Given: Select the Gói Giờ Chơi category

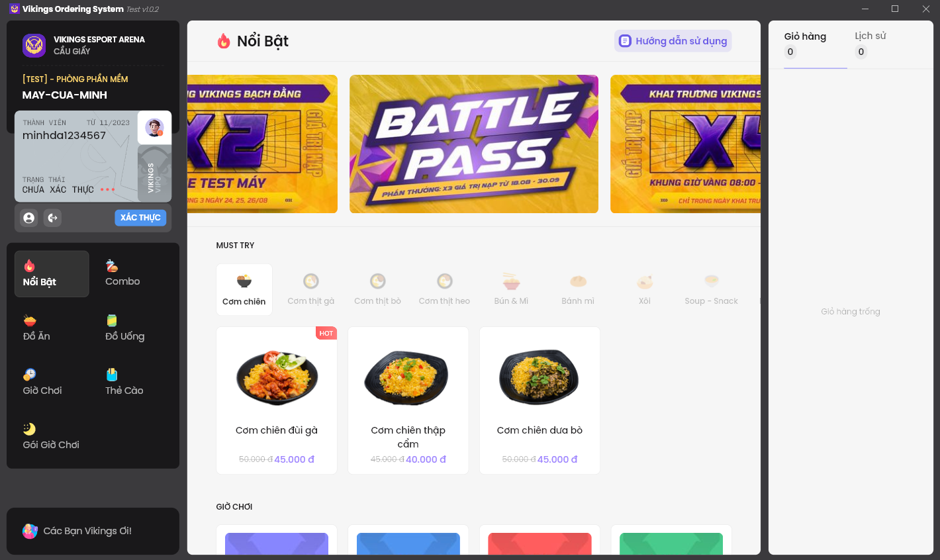Looking at the screenshot, I should click(x=52, y=437).
